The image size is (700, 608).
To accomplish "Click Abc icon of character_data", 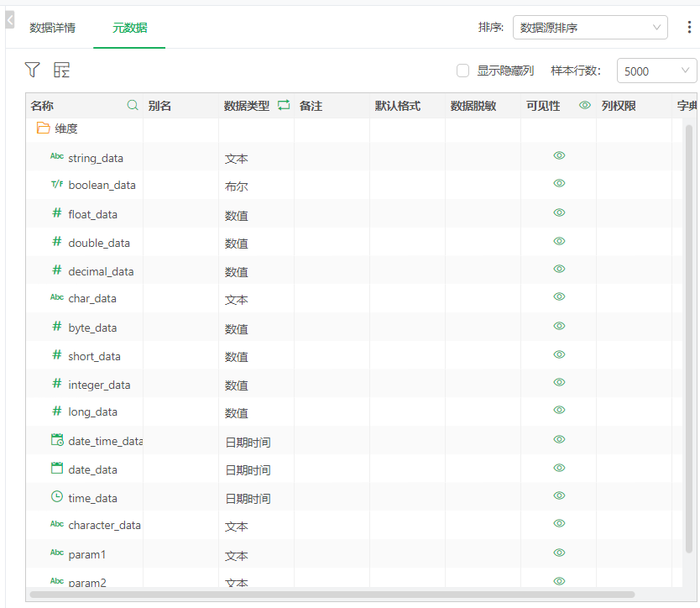I will pyautogui.click(x=57, y=523).
